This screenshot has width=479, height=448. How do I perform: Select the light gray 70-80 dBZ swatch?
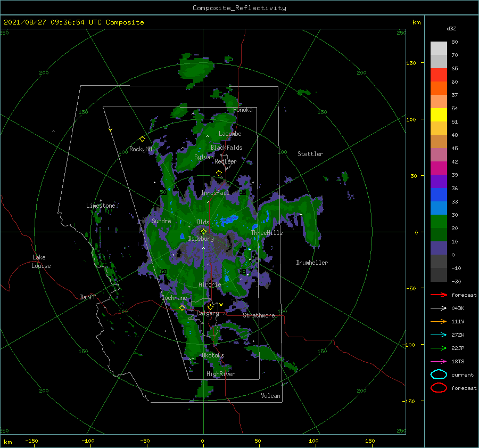(x=439, y=48)
